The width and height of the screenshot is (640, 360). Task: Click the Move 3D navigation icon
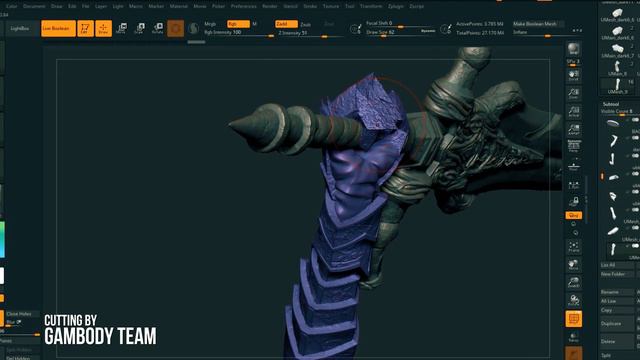(573, 264)
